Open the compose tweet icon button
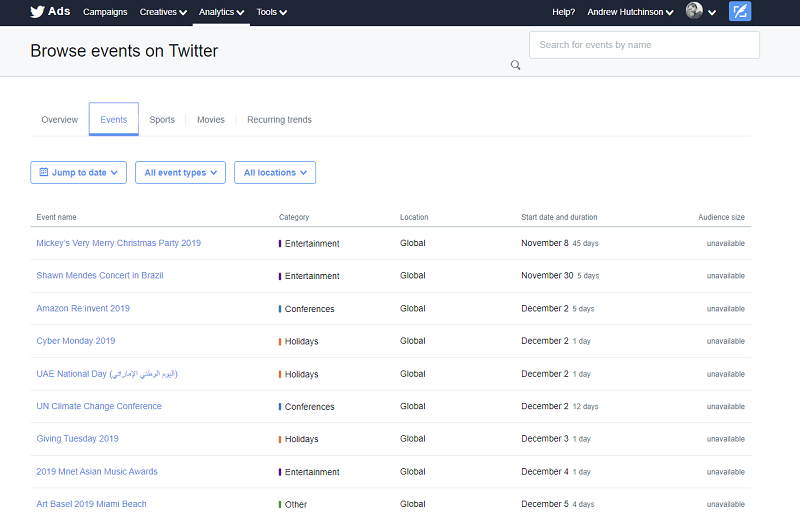This screenshot has height=520, width=800. pos(740,11)
